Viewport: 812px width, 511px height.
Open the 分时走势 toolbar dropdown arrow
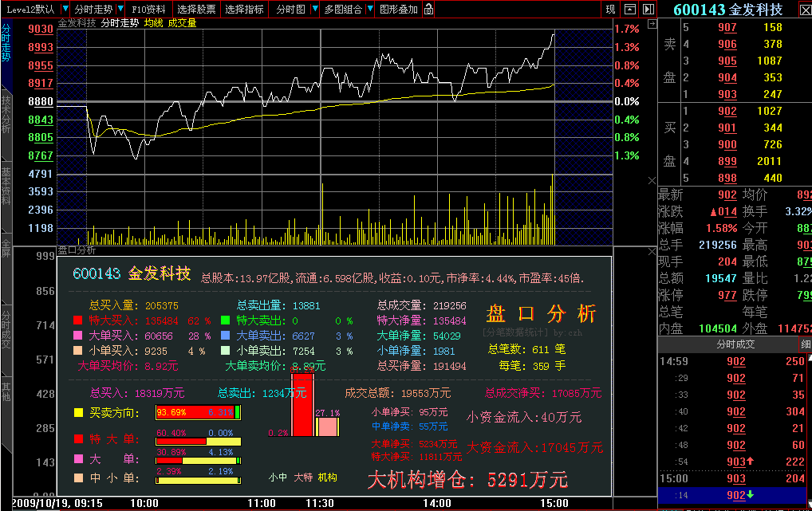[x=120, y=10]
